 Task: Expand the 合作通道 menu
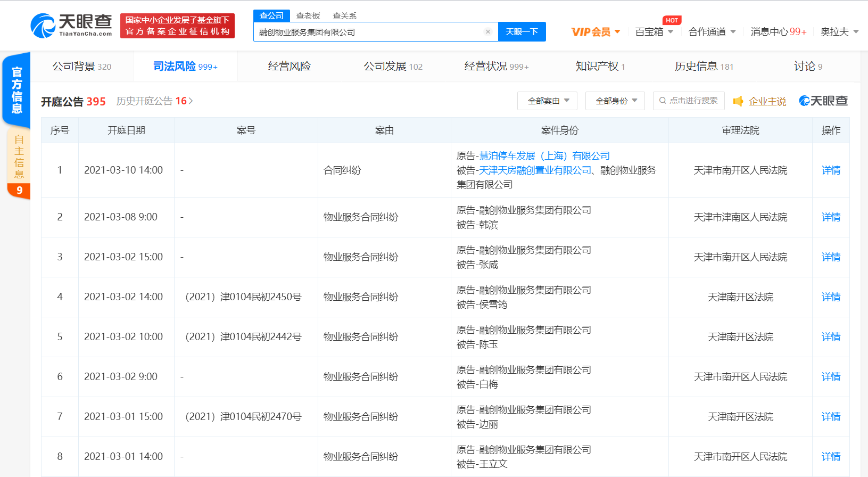(x=712, y=32)
